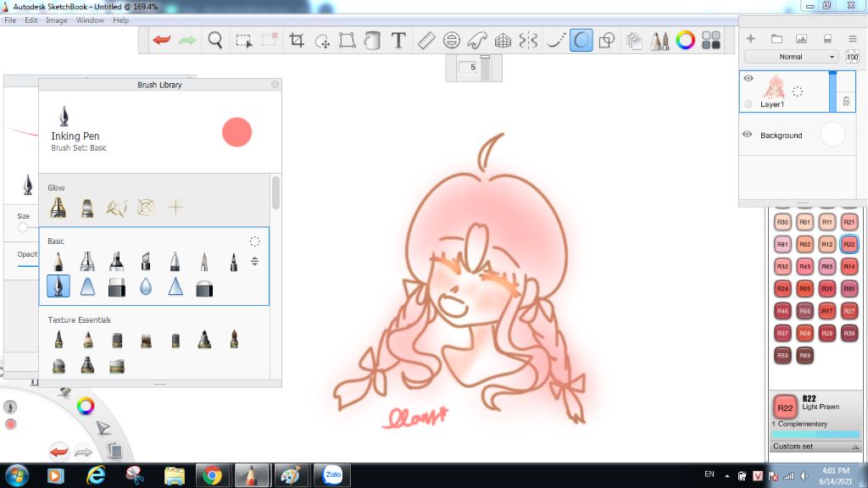Hide the Background layer eye icon
Viewport: 868px width, 488px height.
pos(748,135)
